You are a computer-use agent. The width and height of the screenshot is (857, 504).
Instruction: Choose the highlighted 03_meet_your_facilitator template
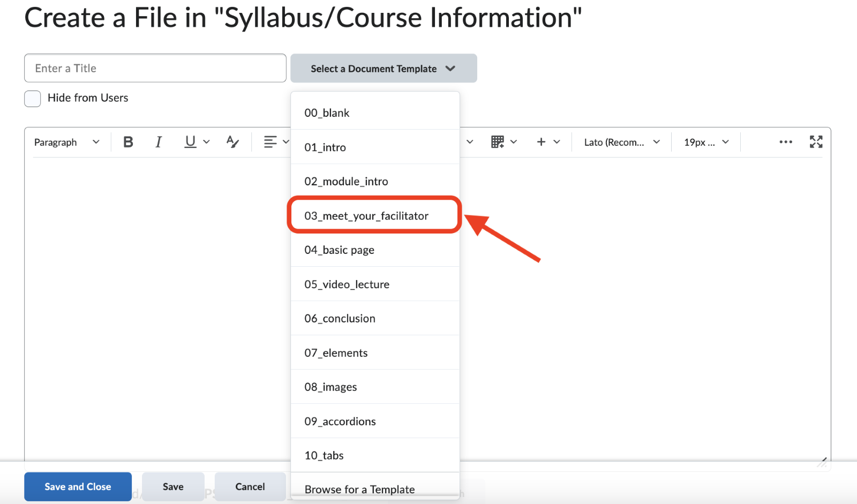[366, 215]
